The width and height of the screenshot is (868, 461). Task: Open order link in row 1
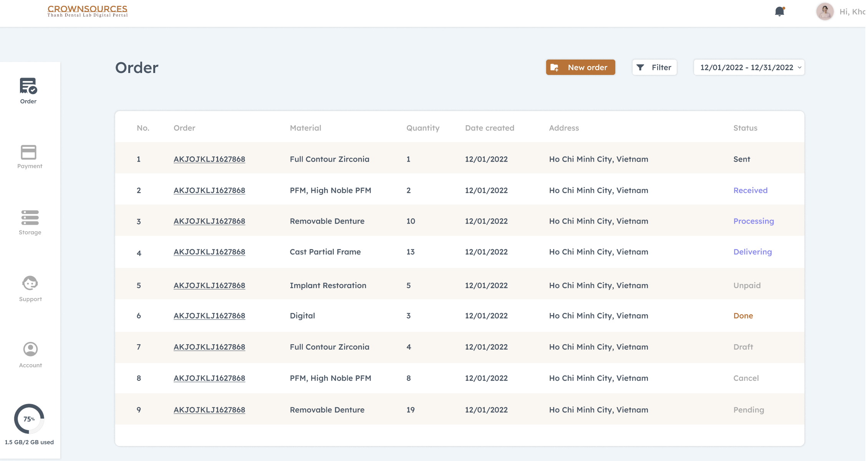tap(209, 159)
